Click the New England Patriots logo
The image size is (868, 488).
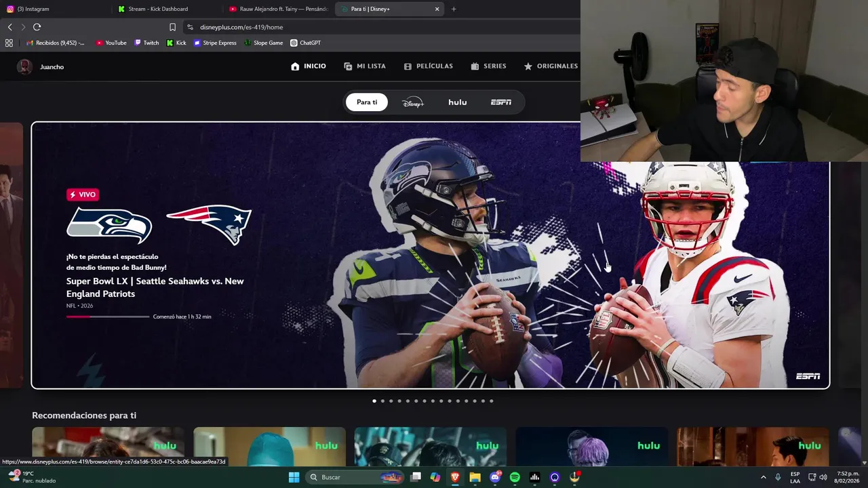[x=209, y=224]
